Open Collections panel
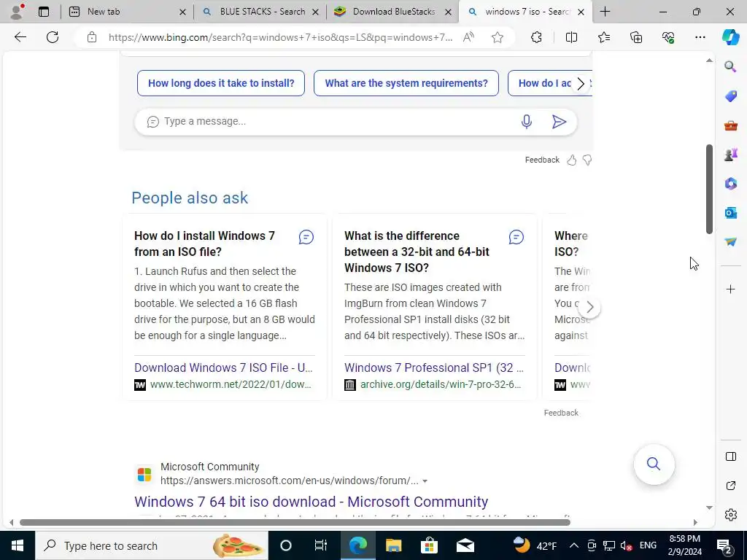This screenshot has width=747, height=560. pos(636,37)
